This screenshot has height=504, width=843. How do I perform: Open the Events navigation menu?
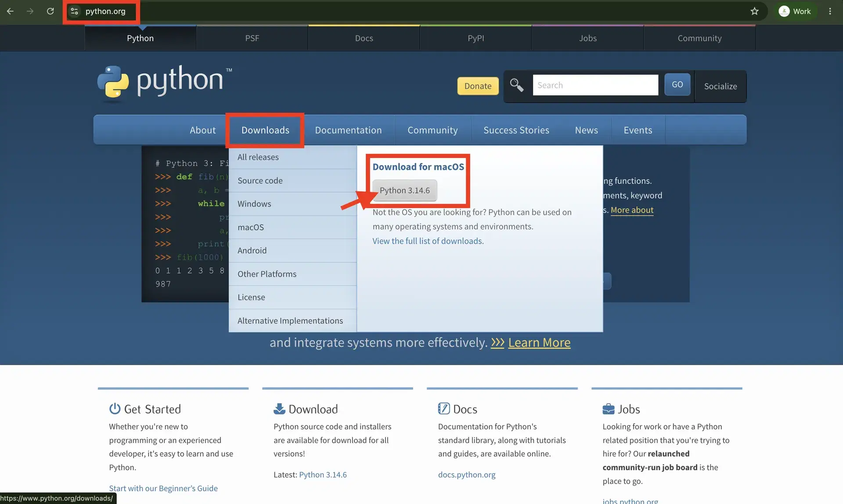coord(638,130)
